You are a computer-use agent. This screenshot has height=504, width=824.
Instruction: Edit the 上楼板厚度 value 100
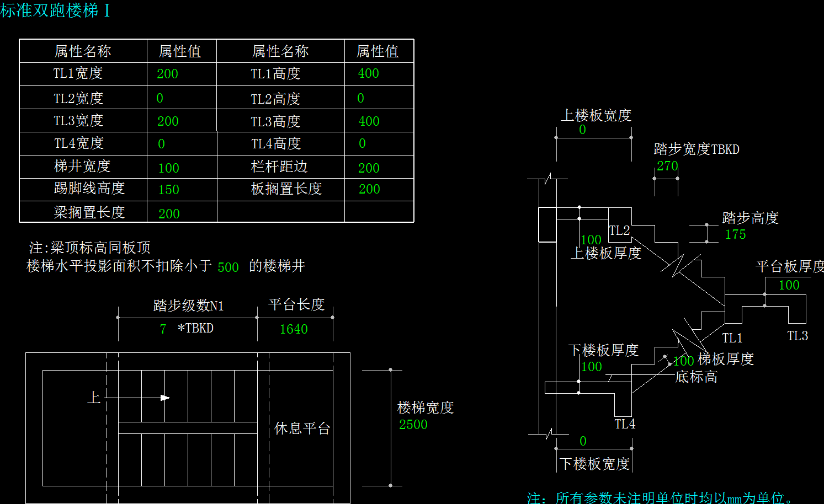591,240
